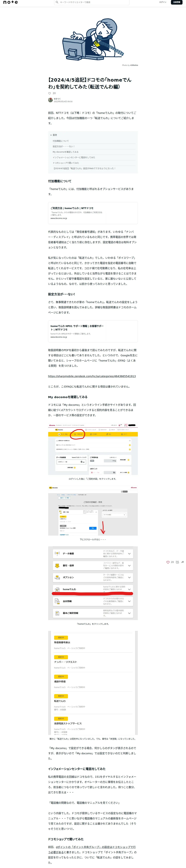Jump to ドコモショップで聞いてみた in the contents
The height and width of the screenshot is (868, 186).
(x=66, y=163)
